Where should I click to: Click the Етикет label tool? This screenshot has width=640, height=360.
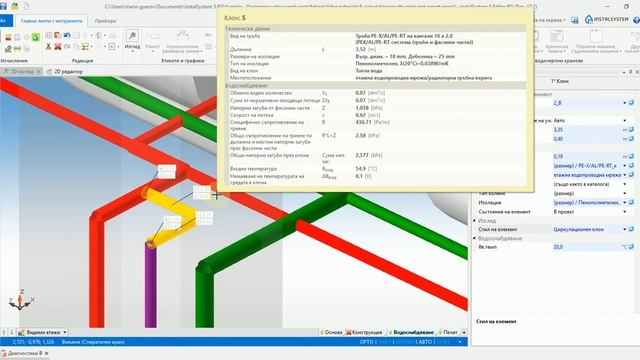153,40
